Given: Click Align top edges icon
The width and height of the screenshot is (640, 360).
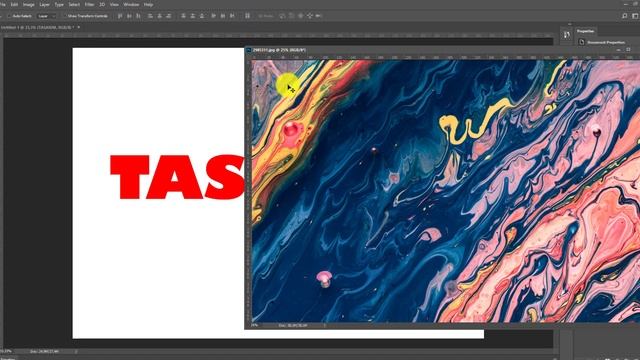Looking at the screenshot, I should (120, 16).
